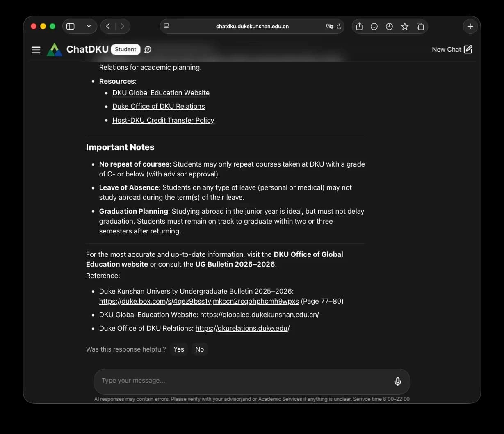
Task: Click the page reader icon in address bar
Action: [x=166, y=26]
